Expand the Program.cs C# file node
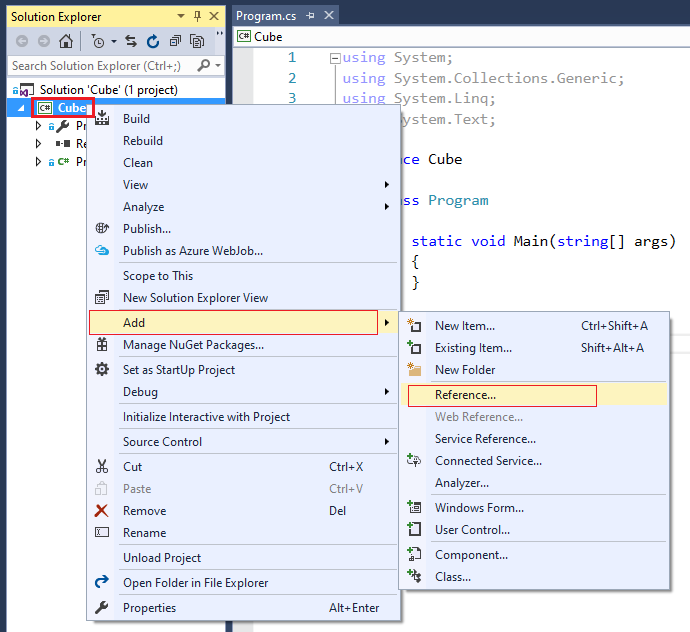Image resolution: width=690 pixels, height=632 pixels. pyautogui.click(x=38, y=162)
